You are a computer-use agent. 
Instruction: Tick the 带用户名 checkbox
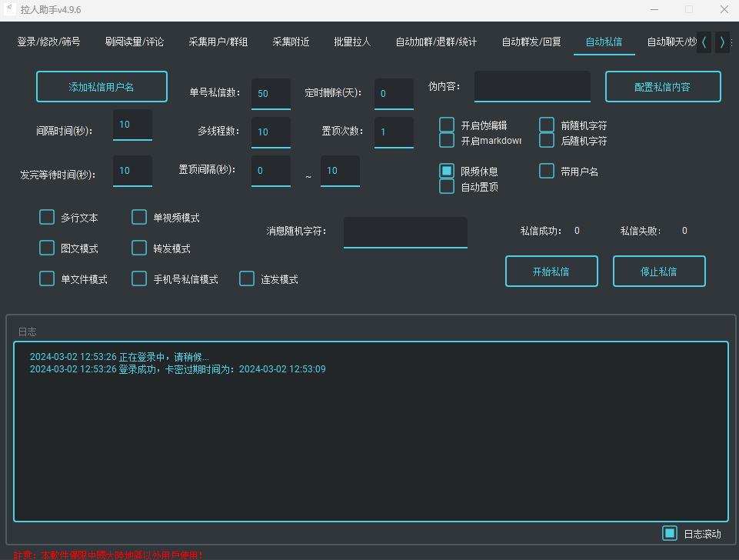click(x=547, y=171)
